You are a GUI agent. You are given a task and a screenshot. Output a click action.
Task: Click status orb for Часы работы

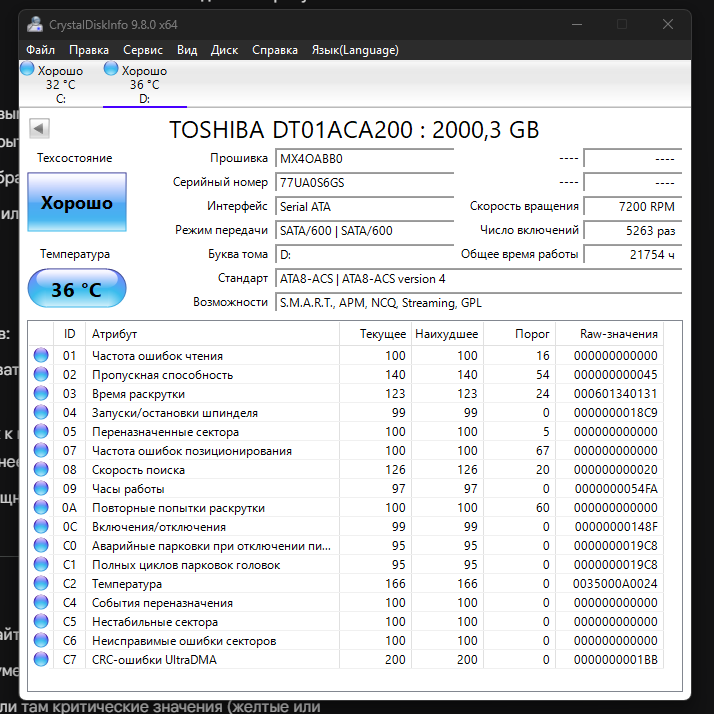click(41, 489)
